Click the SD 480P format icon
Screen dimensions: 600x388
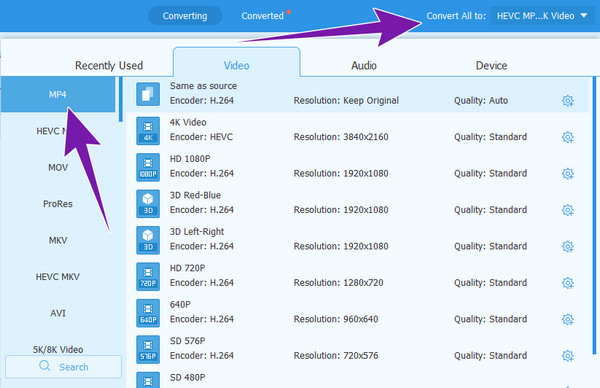pos(148,380)
